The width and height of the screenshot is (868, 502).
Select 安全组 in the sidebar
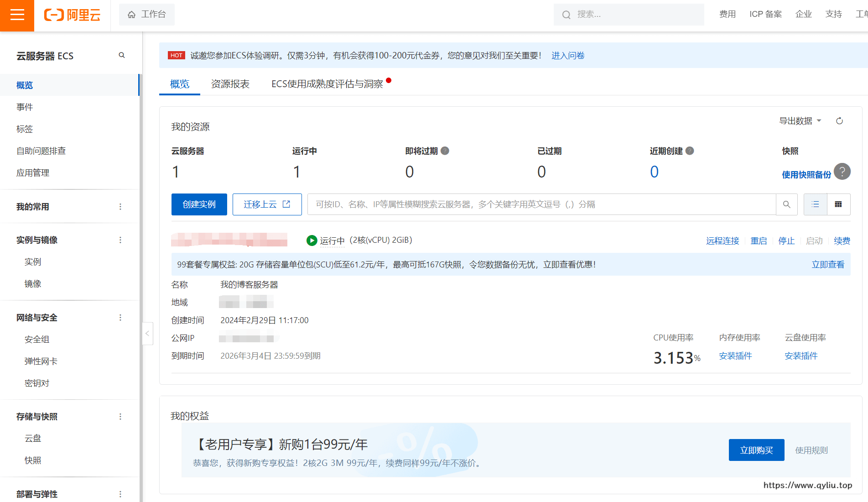(x=37, y=340)
